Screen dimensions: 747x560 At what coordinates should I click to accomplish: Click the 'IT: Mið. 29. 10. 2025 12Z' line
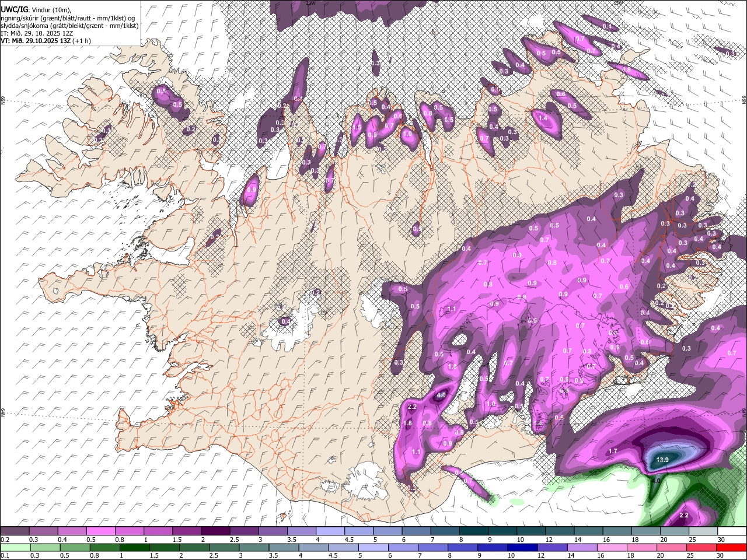point(37,33)
